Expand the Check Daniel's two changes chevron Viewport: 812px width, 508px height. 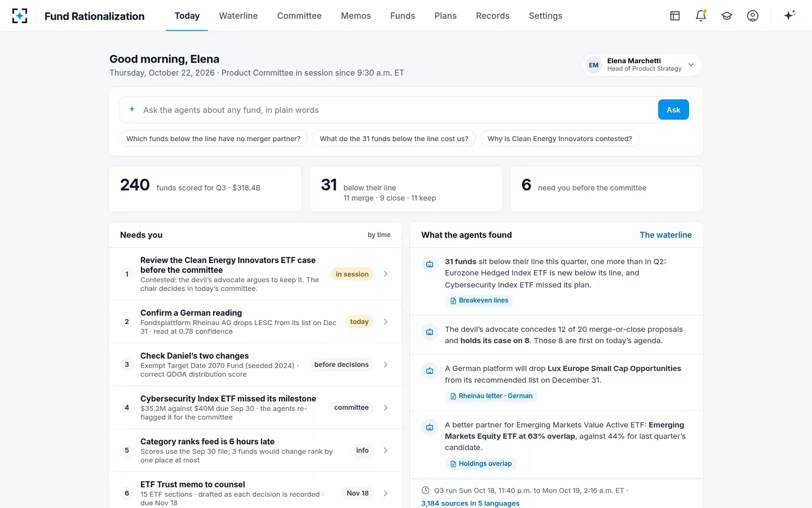386,365
